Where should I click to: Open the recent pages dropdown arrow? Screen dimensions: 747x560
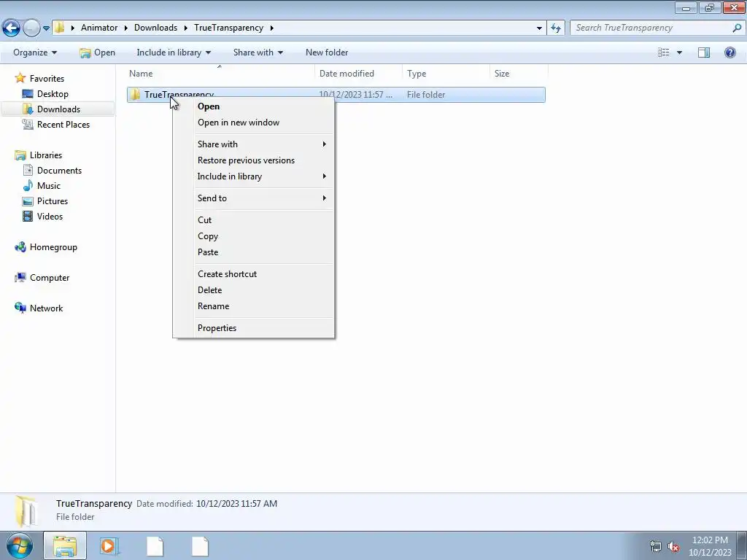click(46, 28)
